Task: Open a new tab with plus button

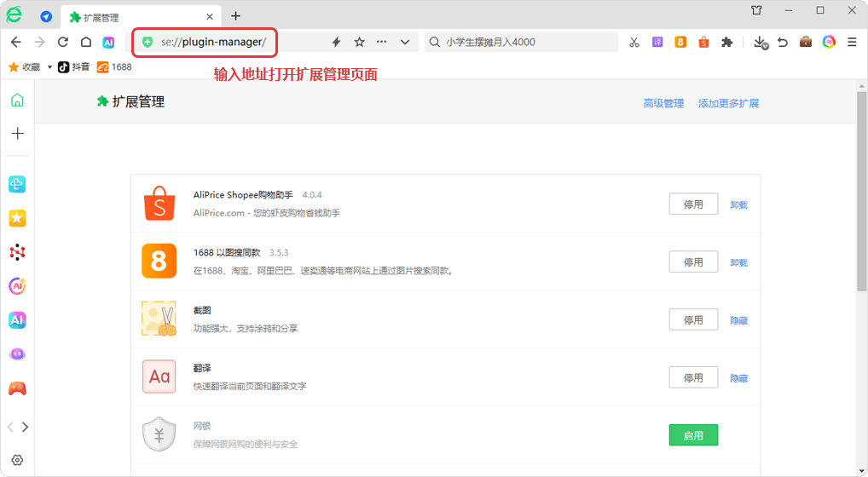Action: tap(236, 16)
